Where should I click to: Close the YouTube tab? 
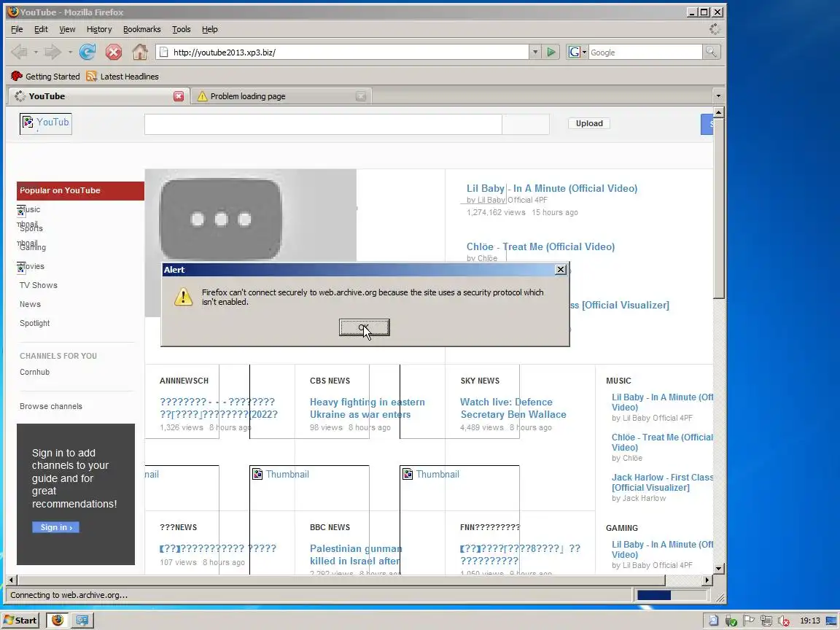click(x=179, y=96)
